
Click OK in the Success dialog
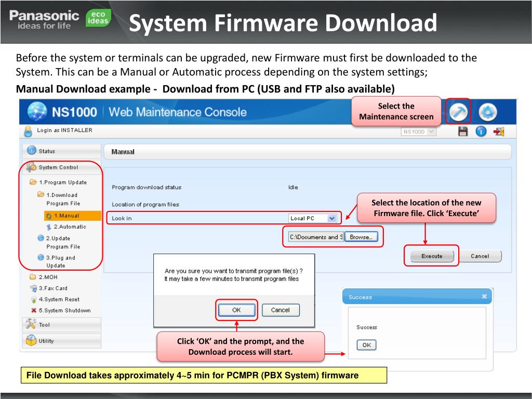[x=366, y=345]
